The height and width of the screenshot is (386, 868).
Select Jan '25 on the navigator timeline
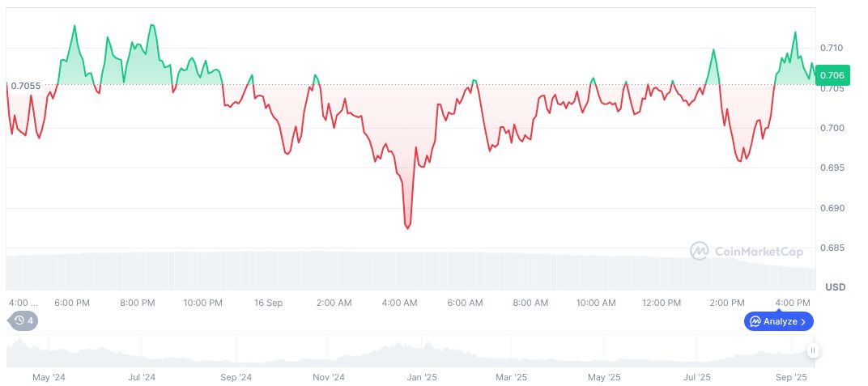coord(421,377)
